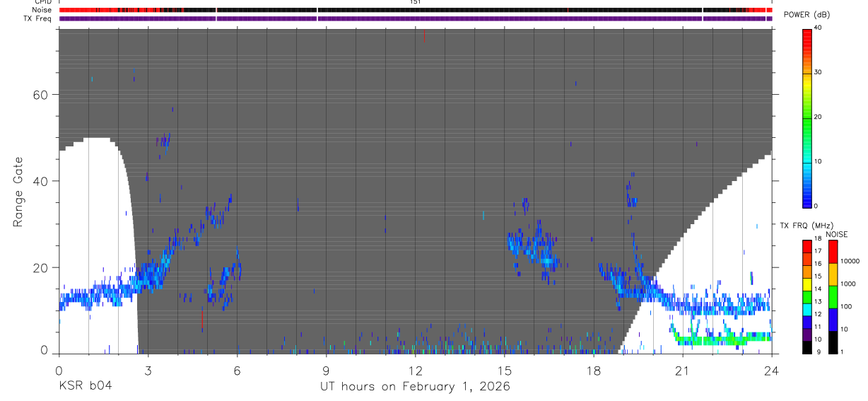Viewport: 868px width, 401px height.
Task: Click the purple swatch between 10 and 11 MHz
Action: [x=807, y=335]
